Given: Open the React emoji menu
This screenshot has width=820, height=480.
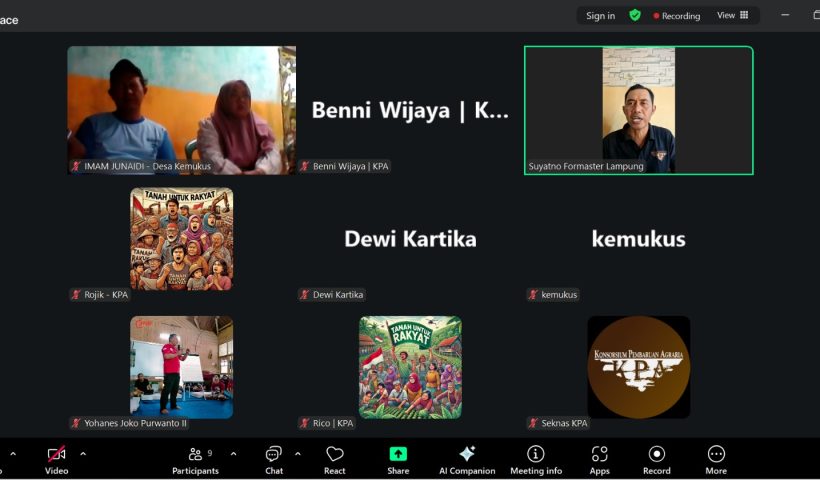Looking at the screenshot, I should tap(335, 459).
